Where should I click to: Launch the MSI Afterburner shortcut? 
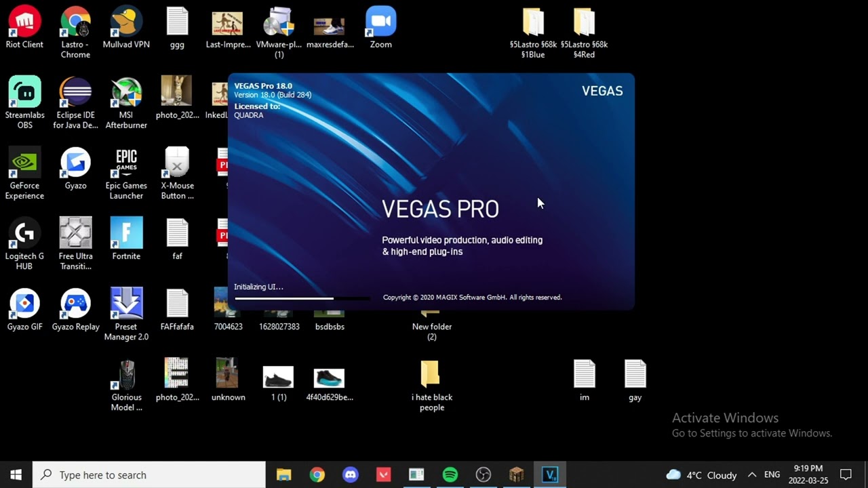126,103
